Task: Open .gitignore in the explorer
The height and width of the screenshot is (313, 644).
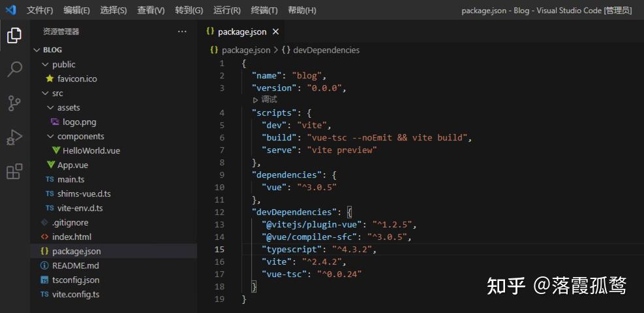Action: tap(70, 223)
